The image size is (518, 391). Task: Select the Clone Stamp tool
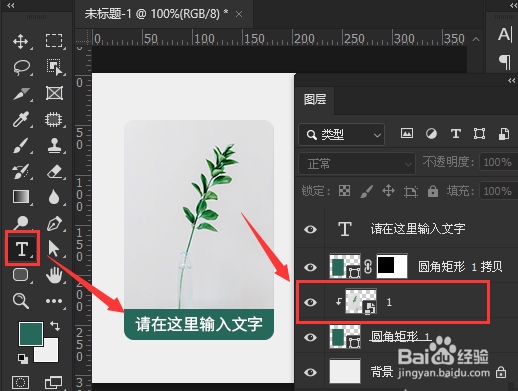click(x=54, y=145)
